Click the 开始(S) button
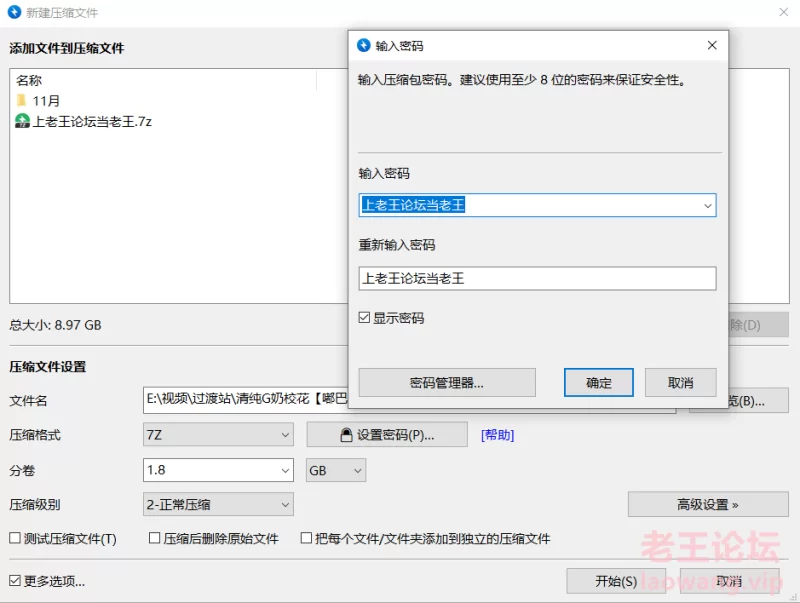The height and width of the screenshot is (603, 800). (616, 581)
